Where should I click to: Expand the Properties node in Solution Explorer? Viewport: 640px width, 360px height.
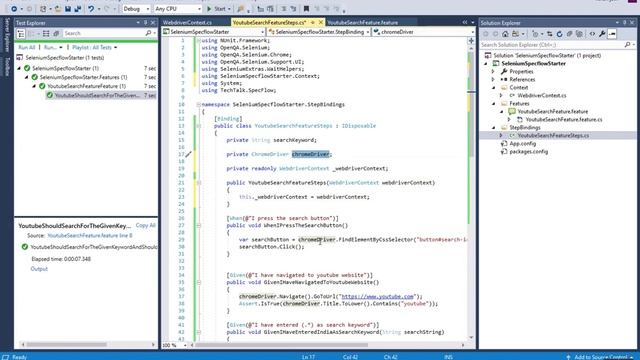493,71
